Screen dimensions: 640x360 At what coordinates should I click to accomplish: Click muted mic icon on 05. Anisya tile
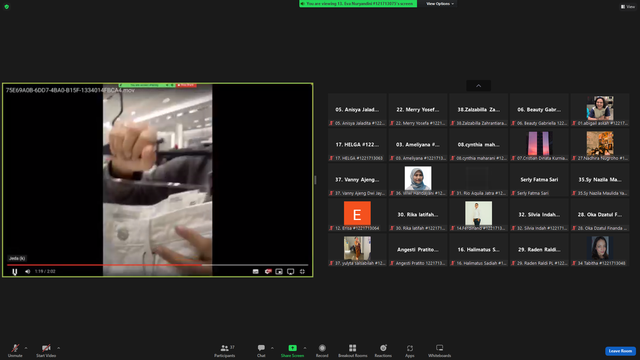(x=331, y=123)
